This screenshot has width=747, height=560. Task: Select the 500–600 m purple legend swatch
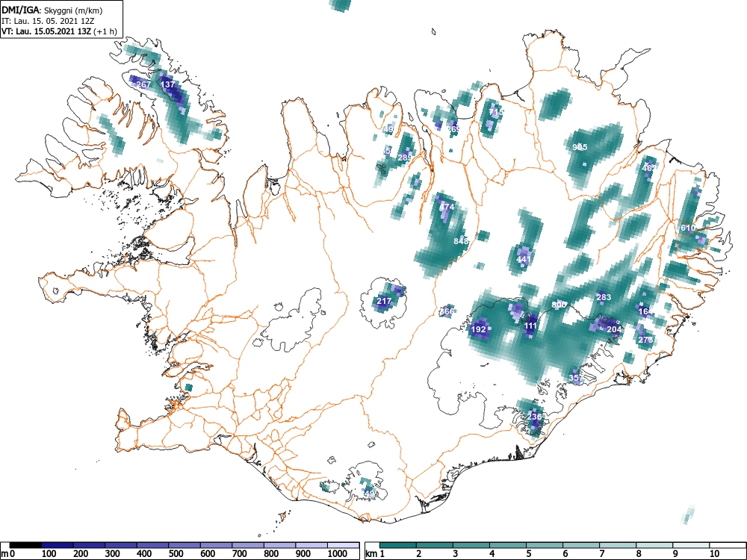[185, 545]
